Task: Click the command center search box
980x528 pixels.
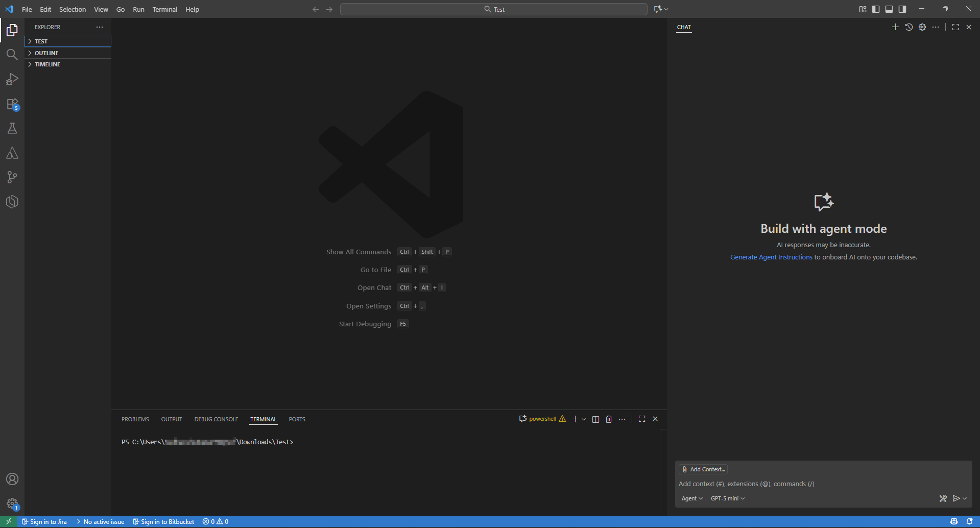Action: [x=494, y=9]
